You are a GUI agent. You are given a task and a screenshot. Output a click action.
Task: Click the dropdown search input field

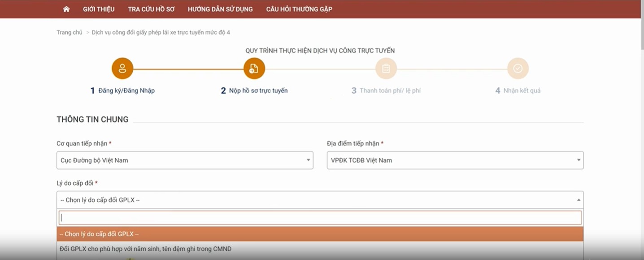[x=320, y=218]
